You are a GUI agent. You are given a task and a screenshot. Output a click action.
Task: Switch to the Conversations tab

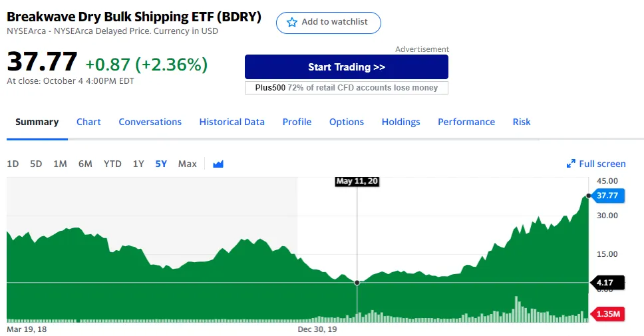tap(150, 122)
